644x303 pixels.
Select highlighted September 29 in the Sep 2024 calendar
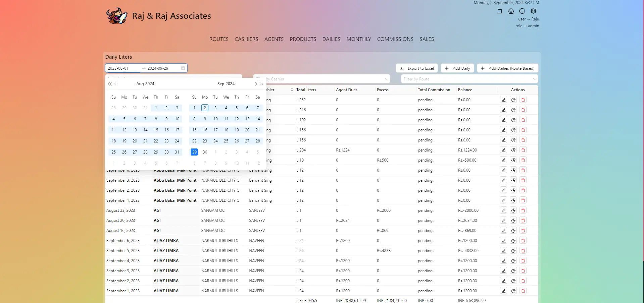[194, 152]
